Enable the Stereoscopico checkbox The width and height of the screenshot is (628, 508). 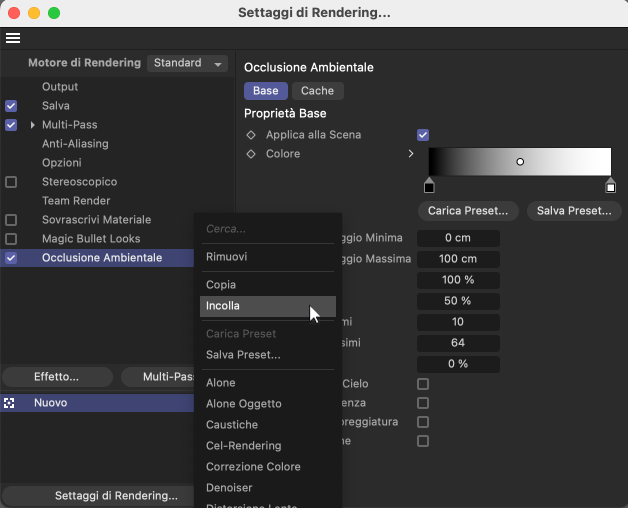coord(11,182)
